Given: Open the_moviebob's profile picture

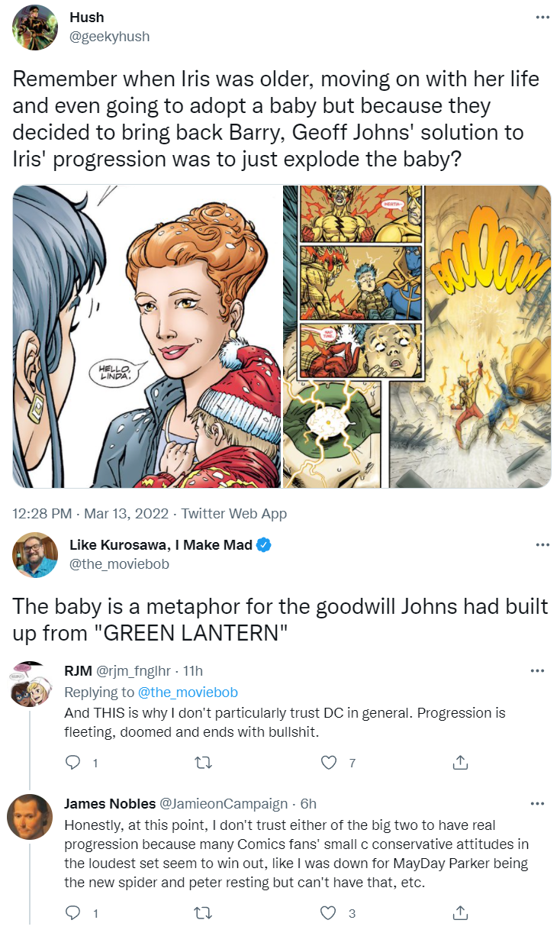Looking at the screenshot, I should (34, 555).
